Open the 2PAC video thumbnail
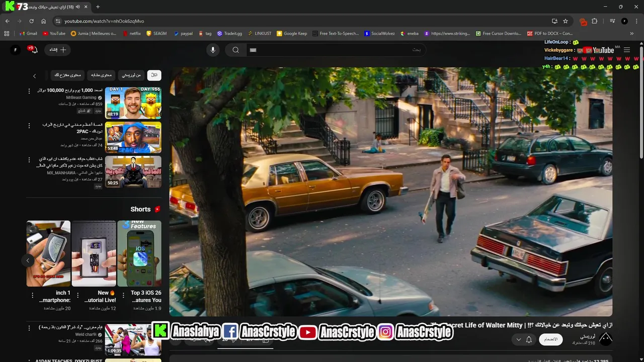The image size is (644, 362). pyautogui.click(x=133, y=137)
